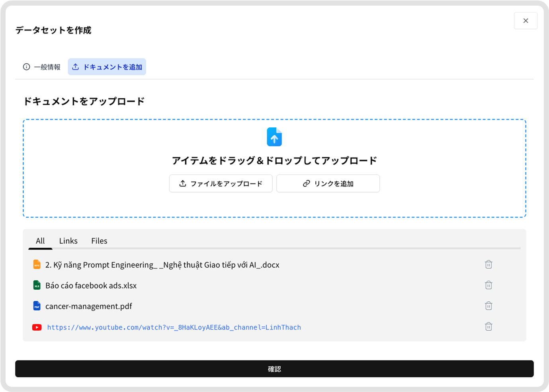The image size is (549, 392).
Task: Click the upload icon inside ドキュメントを追加 tab
Action: click(76, 66)
